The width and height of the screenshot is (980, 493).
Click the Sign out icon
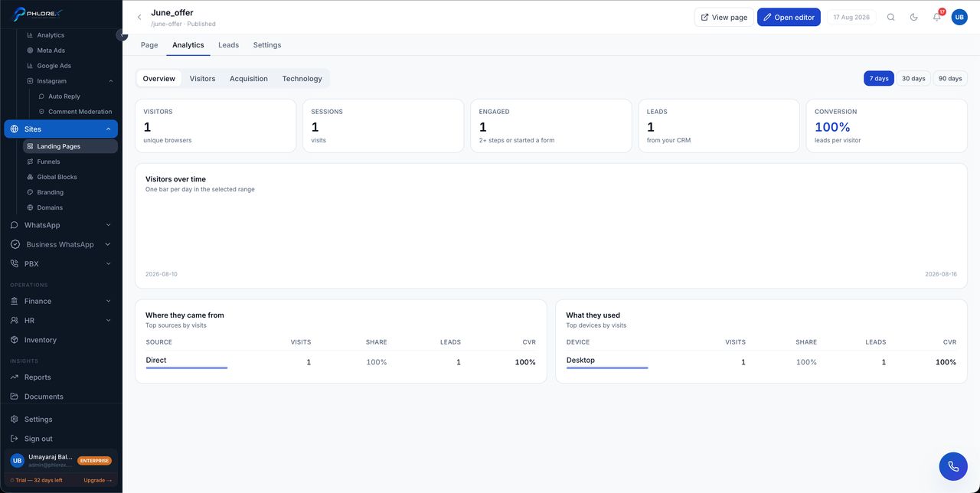coord(15,439)
